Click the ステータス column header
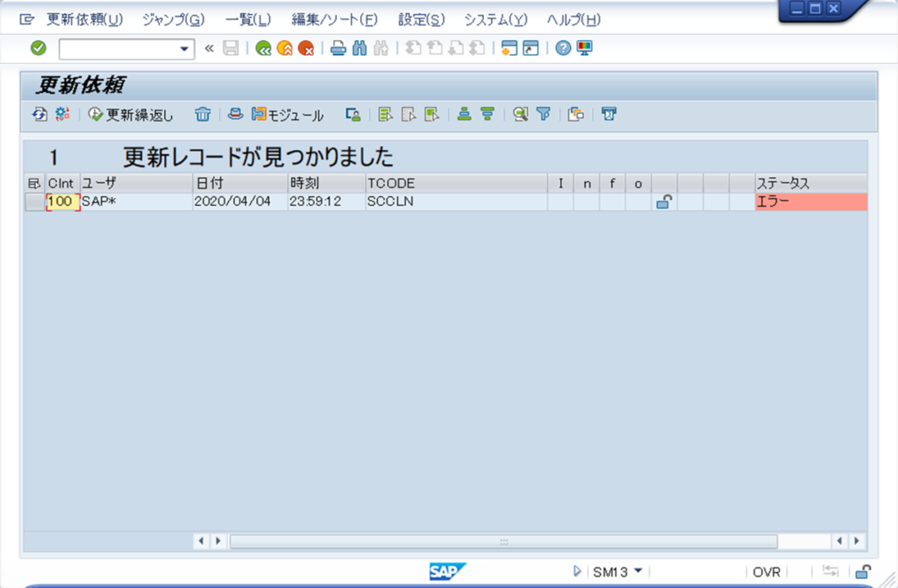Screen dimensions: 898x588 point(811,183)
